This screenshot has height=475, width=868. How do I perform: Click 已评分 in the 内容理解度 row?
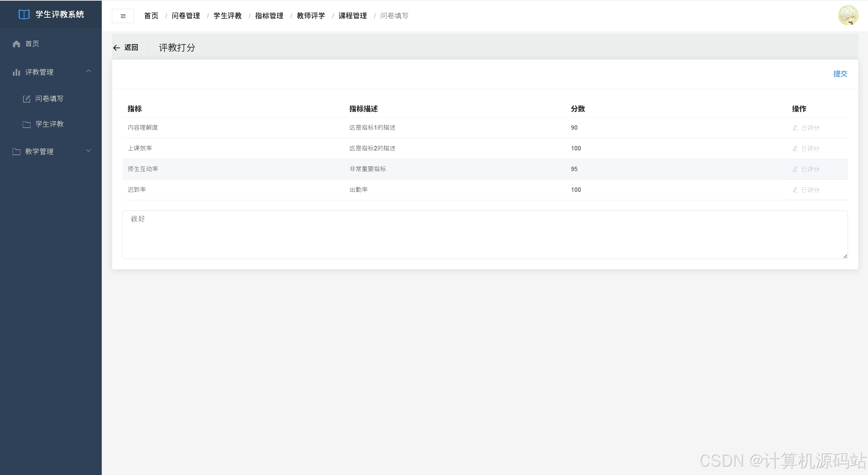point(810,128)
